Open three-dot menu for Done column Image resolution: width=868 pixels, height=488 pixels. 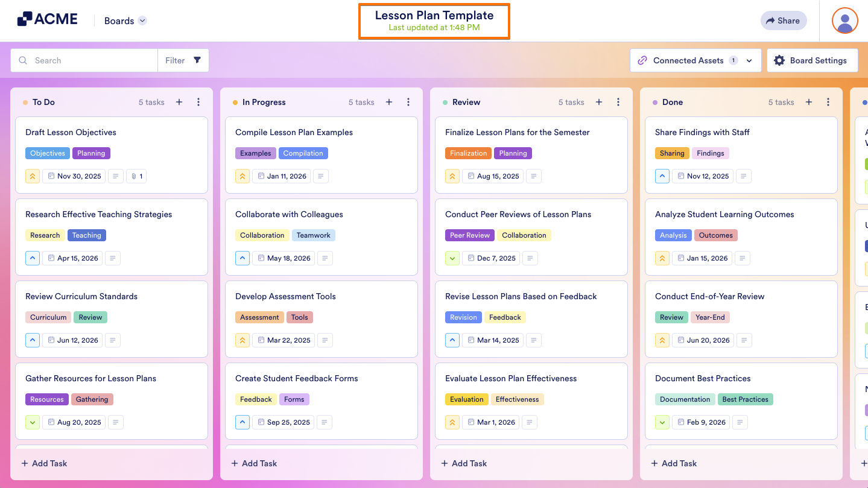[x=828, y=103]
